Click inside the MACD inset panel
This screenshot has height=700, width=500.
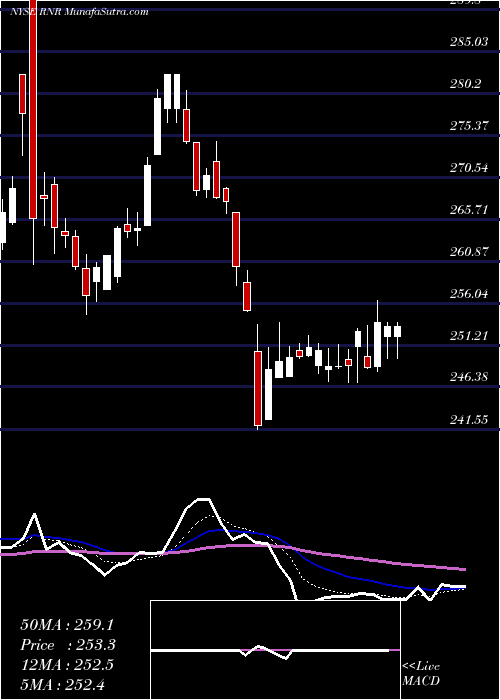click(275, 650)
